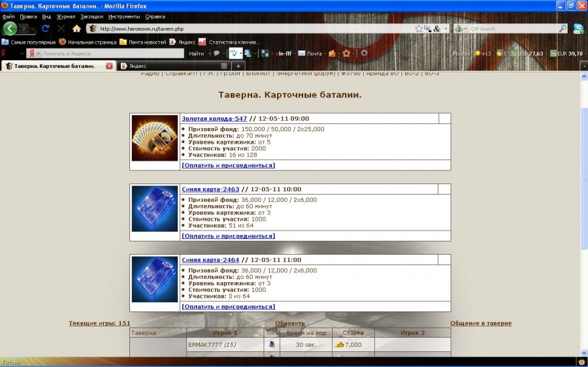Image resolution: width=588 pixels, height=367 pixels.
Task: Open Общение в таверне link
Action: (x=481, y=323)
